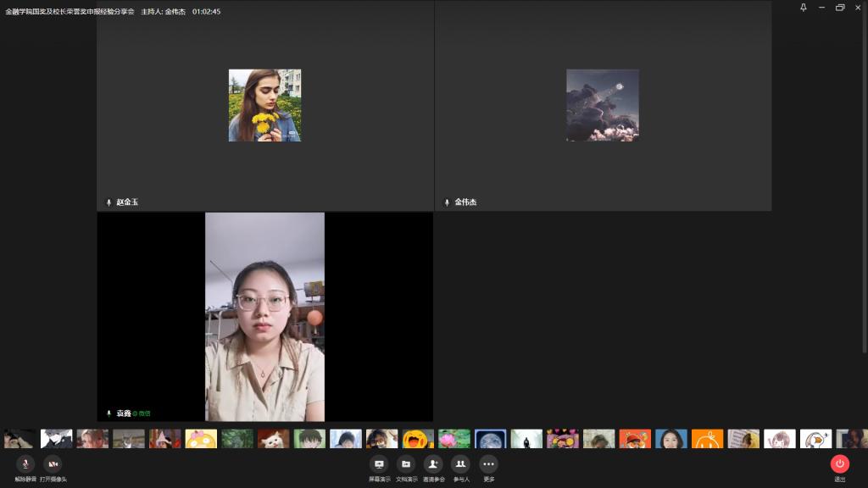Screen dimensions: 868x488
Task: Select the pink lotus flower avatar thumbnail
Action: (x=454, y=439)
